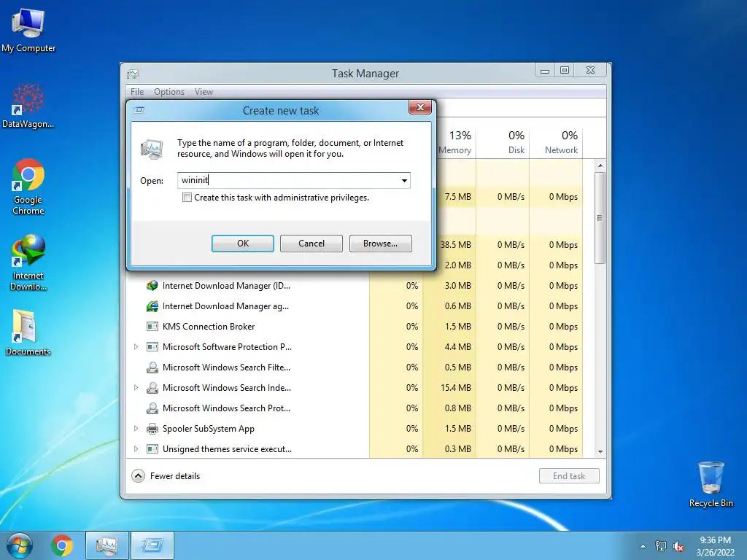The image size is (747, 560).
Task: Minimize the Task Manager window
Action: (545, 71)
